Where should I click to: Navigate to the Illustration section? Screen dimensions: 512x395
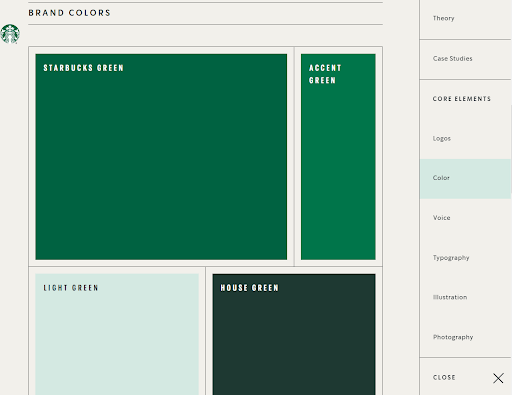(x=450, y=297)
